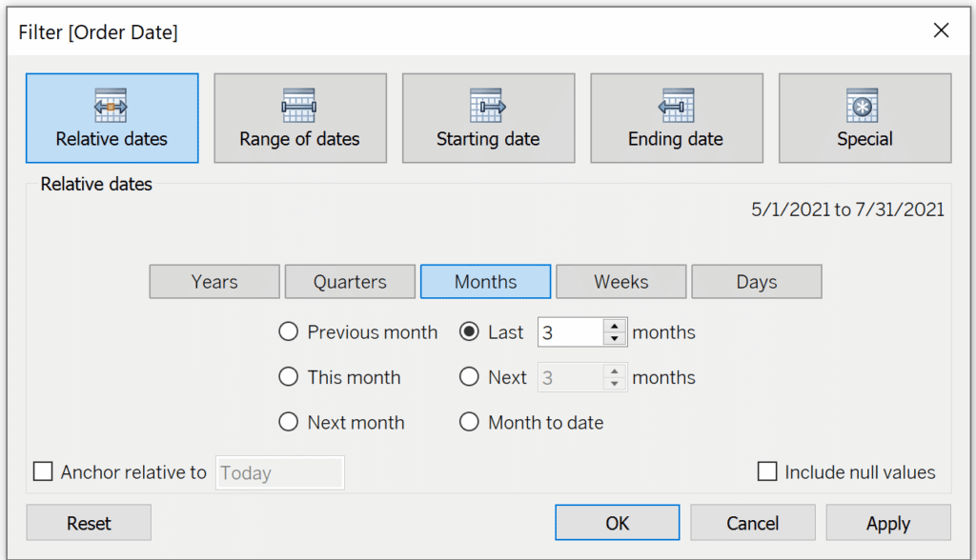Image resolution: width=976 pixels, height=560 pixels.
Task: Increase the Last months value with up arrow
Action: coord(615,326)
